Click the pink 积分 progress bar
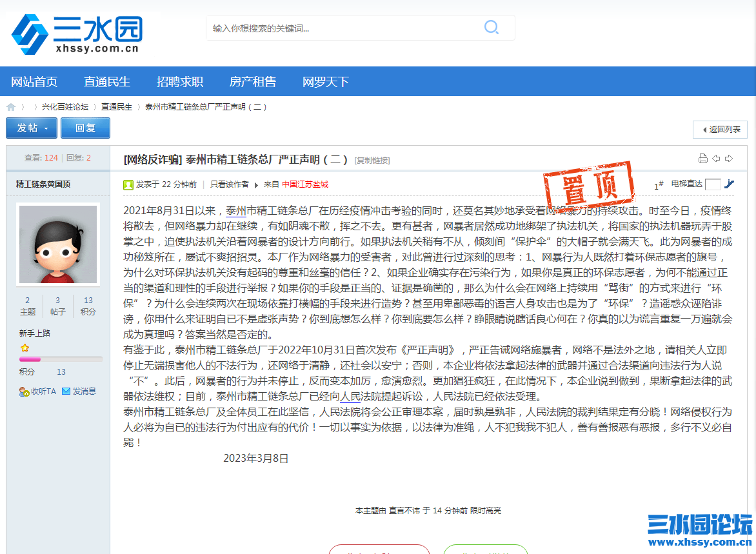This screenshot has width=756, height=554. pyautogui.click(x=61, y=359)
